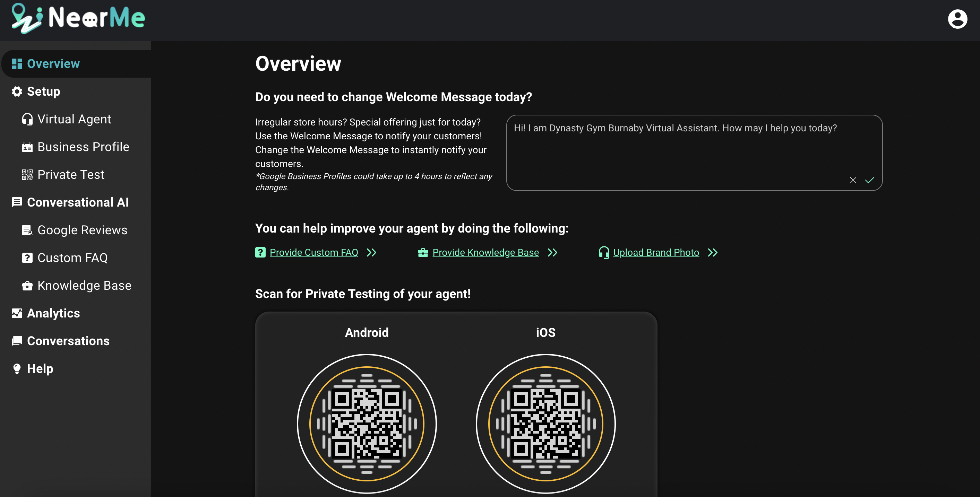Image resolution: width=980 pixels, height=497 pixels.
Task: Expand double chevron after Provide Knowledge Base
Action: [x=552, y=253]
